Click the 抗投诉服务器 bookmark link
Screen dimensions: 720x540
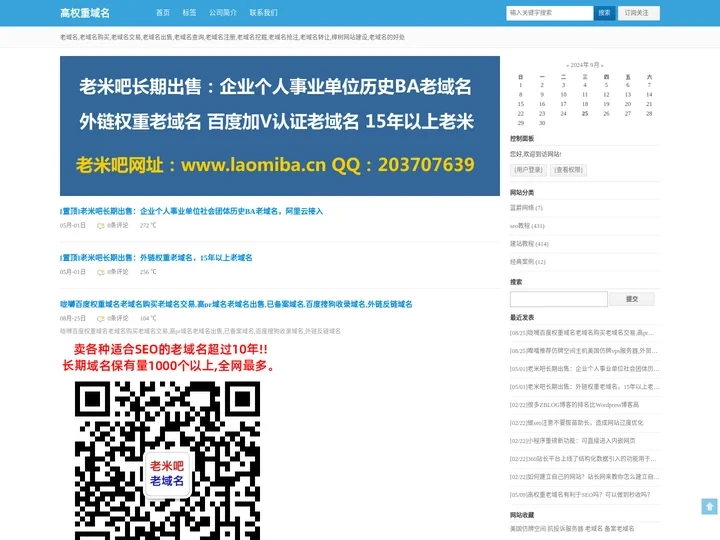[565, 529]
